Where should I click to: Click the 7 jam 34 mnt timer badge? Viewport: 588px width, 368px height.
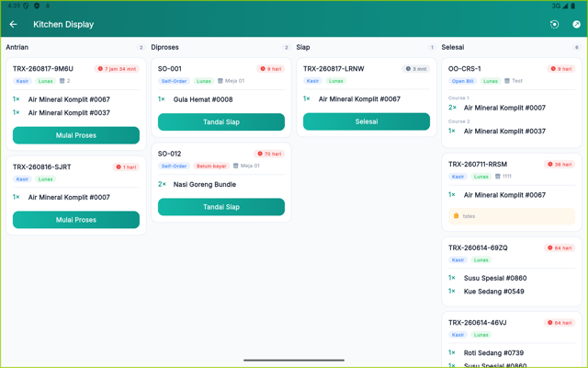[x=117, y=69]
